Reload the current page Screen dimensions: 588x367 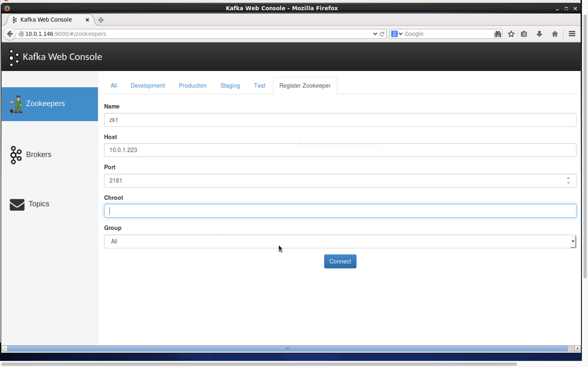click(382, 34)
